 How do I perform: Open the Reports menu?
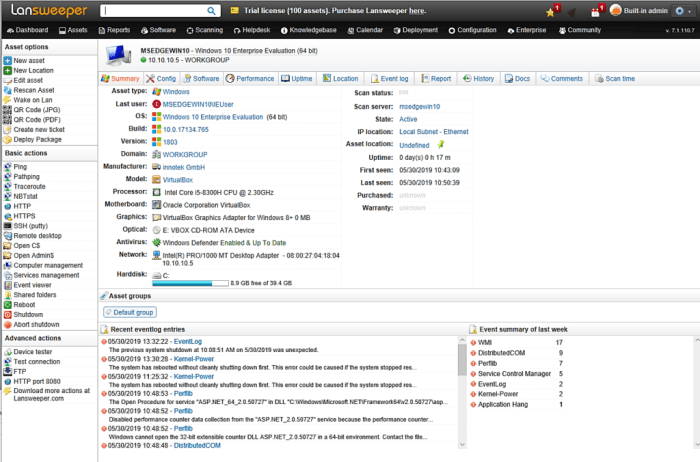114,30
